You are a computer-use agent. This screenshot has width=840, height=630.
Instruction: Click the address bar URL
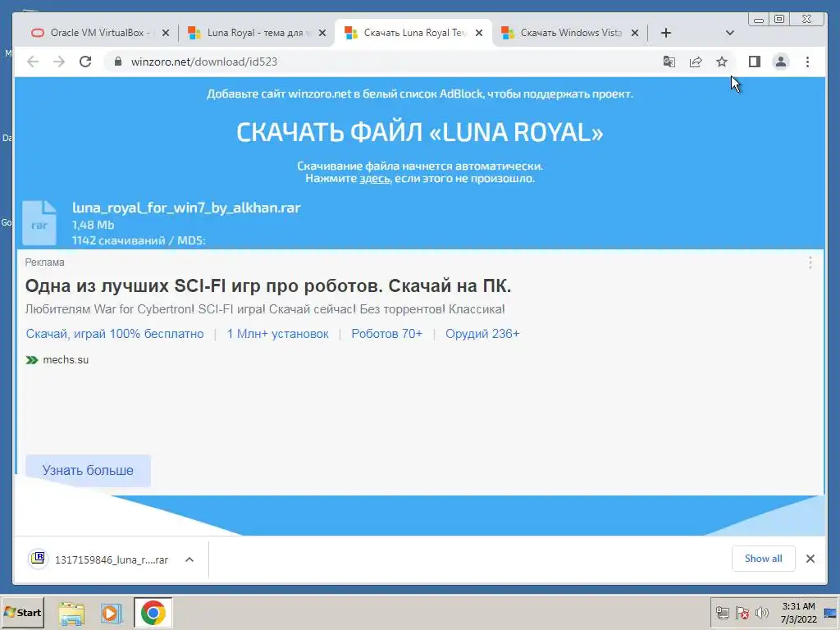pos(204,62)
